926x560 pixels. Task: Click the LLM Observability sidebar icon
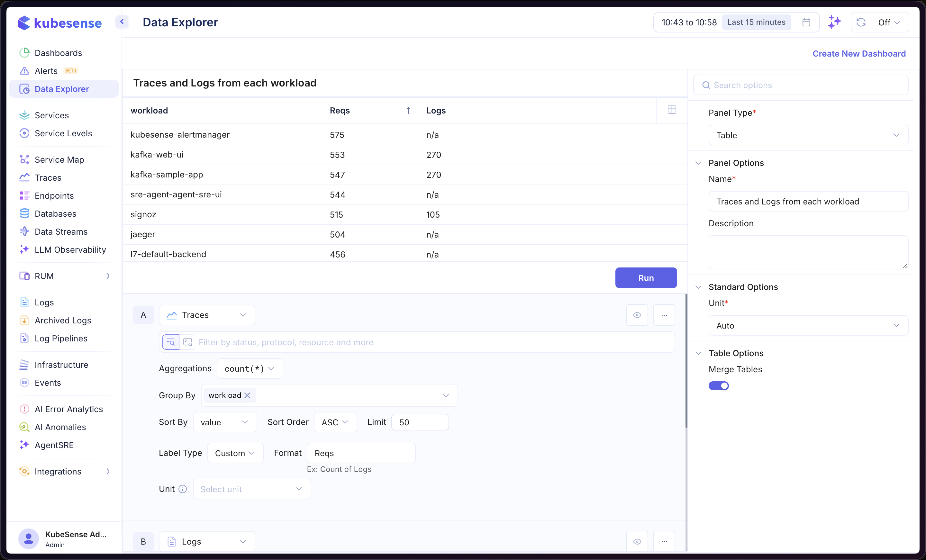[x=24, y=249]
